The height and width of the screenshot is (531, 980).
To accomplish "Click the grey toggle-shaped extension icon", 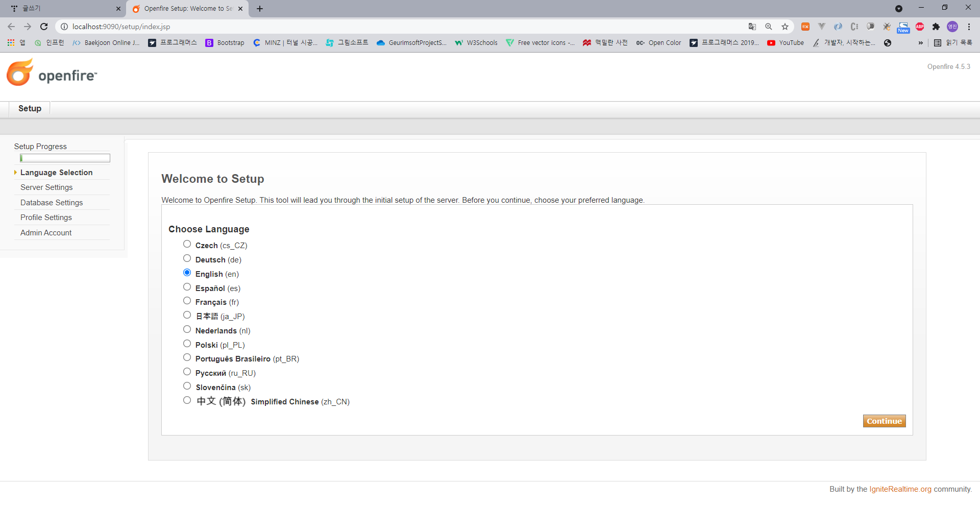I will point(871,27).
